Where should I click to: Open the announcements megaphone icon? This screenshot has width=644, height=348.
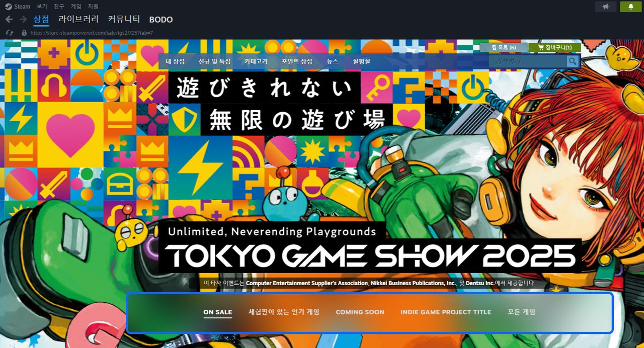coord(605,7)
